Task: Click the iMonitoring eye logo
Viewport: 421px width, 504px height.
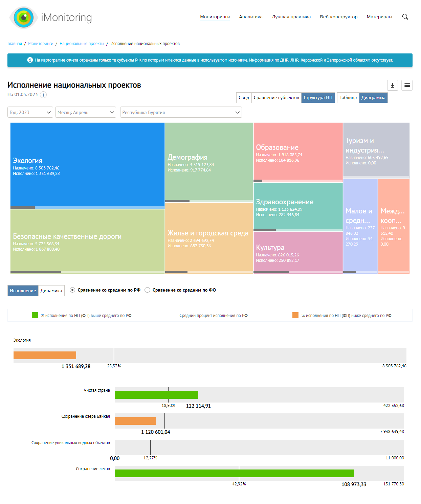Action: pyautogui.click(x=23, y=18)
